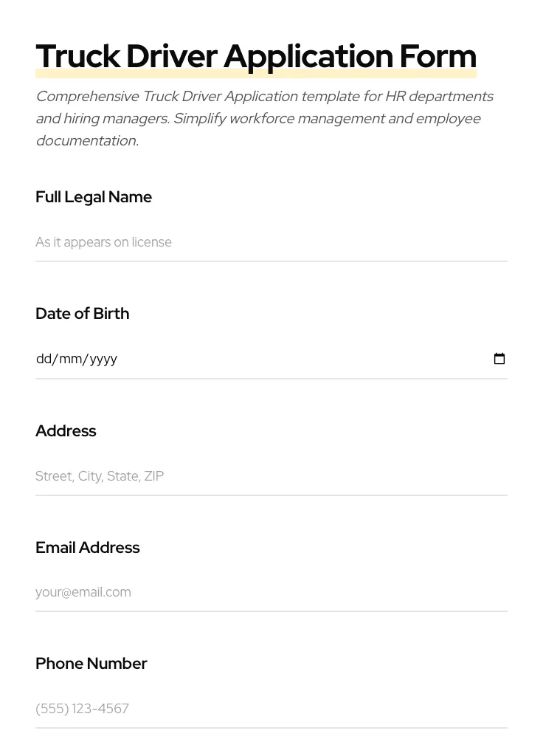This screenshot has width=543, height=756.
Task: Click the Full Legal Name input field
Action: 271,242
